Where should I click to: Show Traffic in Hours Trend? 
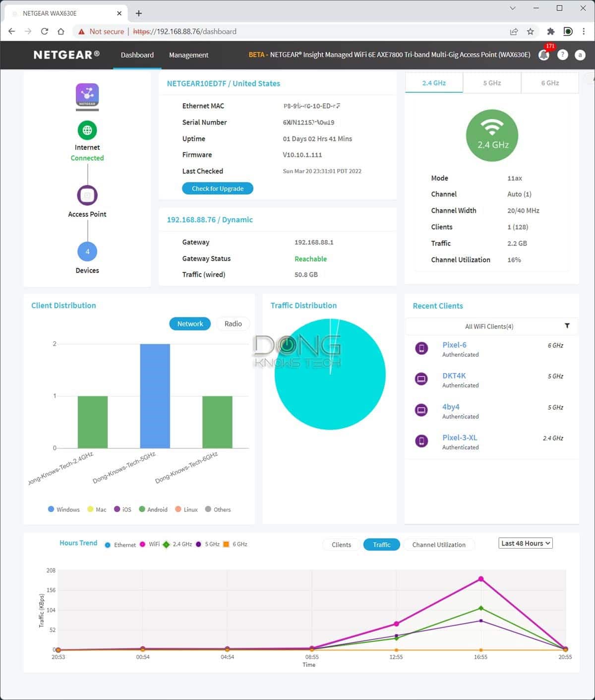382,545
